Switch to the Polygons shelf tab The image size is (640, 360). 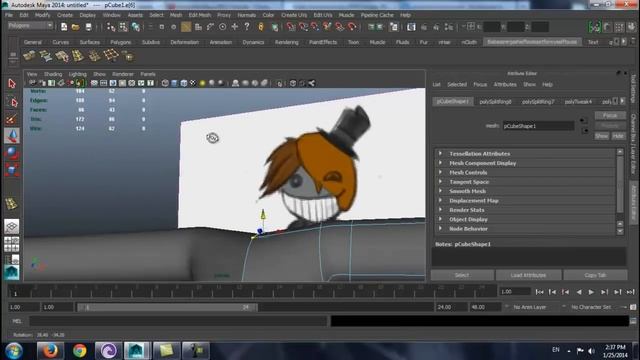[120, 42]
